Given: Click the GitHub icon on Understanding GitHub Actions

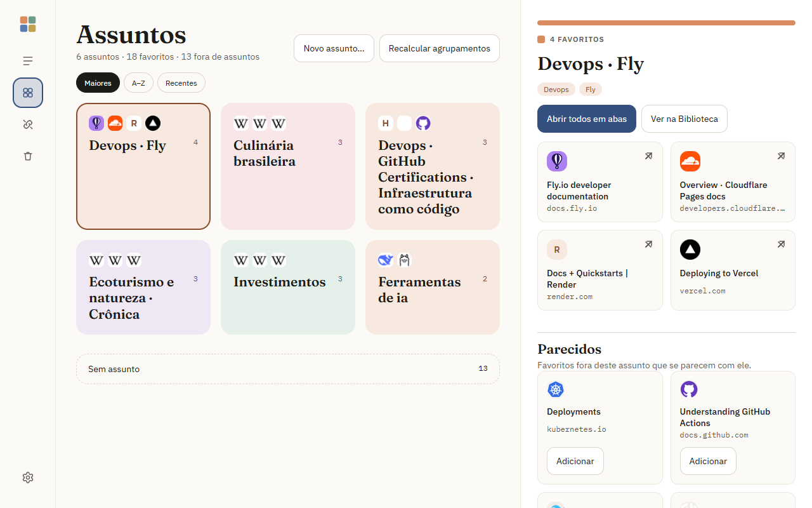Looking at the screenshot, I should (690, 390).
